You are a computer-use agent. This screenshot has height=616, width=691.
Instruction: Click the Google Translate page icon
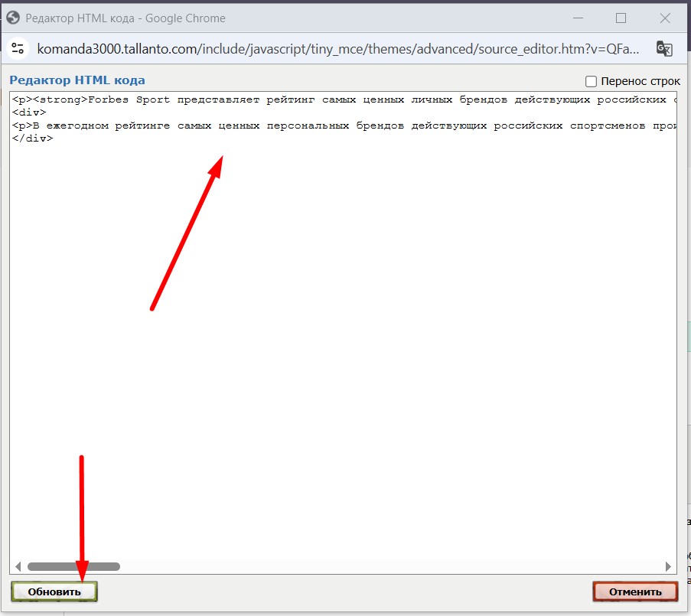coord(664,49)
